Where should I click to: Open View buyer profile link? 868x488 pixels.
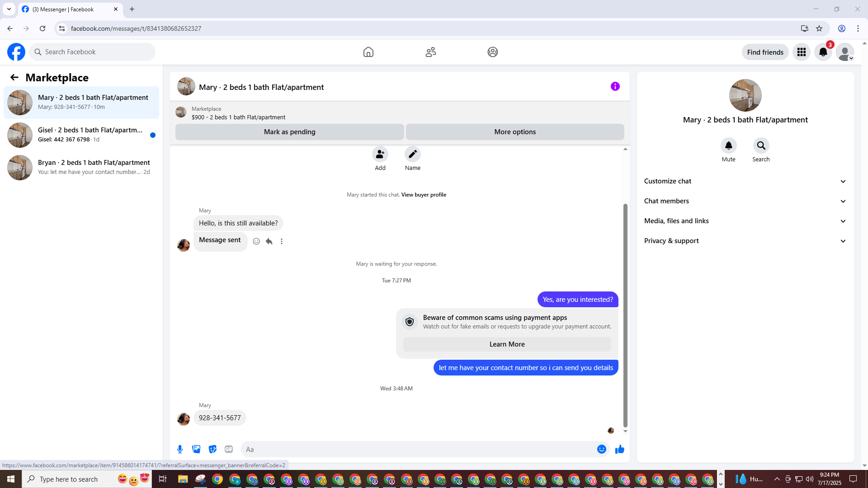[x=424, y=195]
